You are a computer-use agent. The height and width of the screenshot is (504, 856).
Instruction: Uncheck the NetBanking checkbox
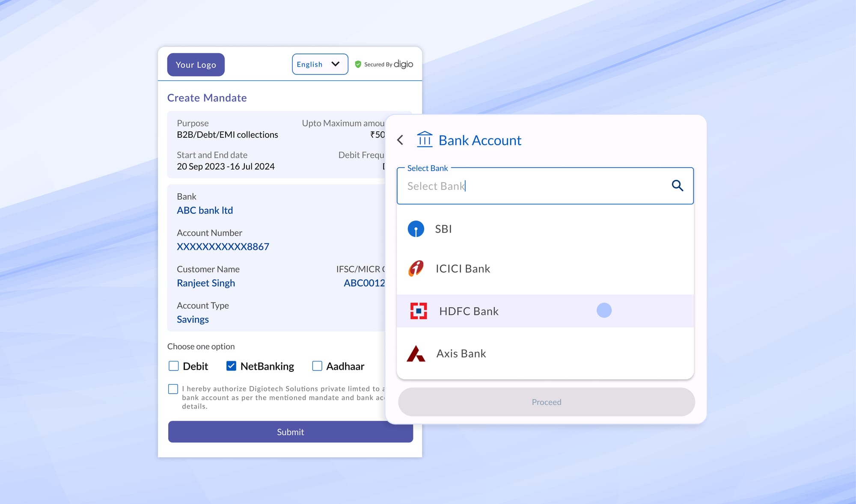pos(231,366)
